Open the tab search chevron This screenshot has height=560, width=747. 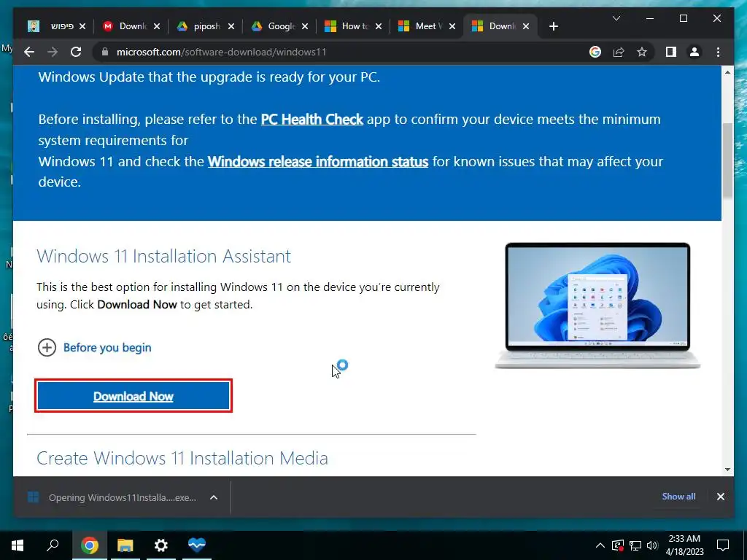click(x=616, y=18)
